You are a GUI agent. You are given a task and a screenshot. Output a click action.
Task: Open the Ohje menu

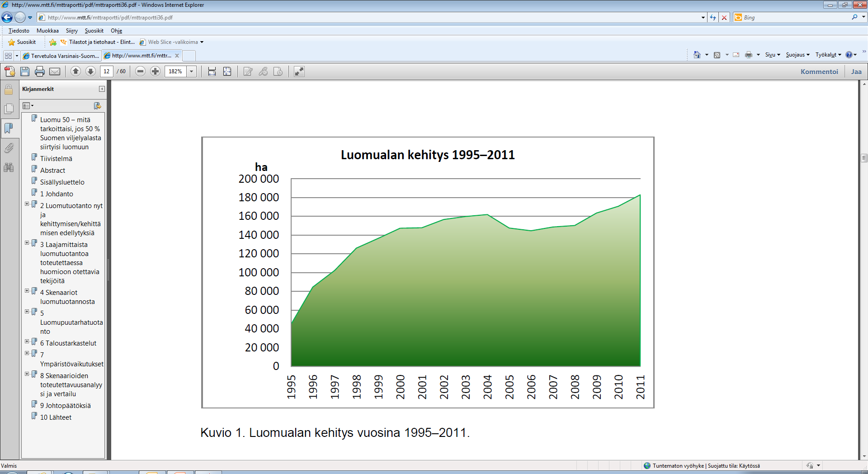click(117, 31)
